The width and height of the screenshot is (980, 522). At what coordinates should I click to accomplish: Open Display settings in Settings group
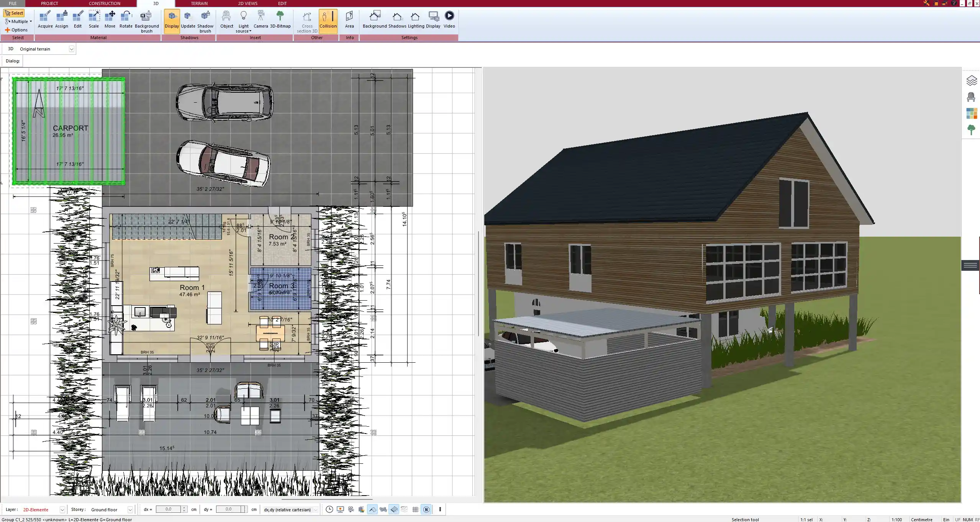[x=433, y=20]
